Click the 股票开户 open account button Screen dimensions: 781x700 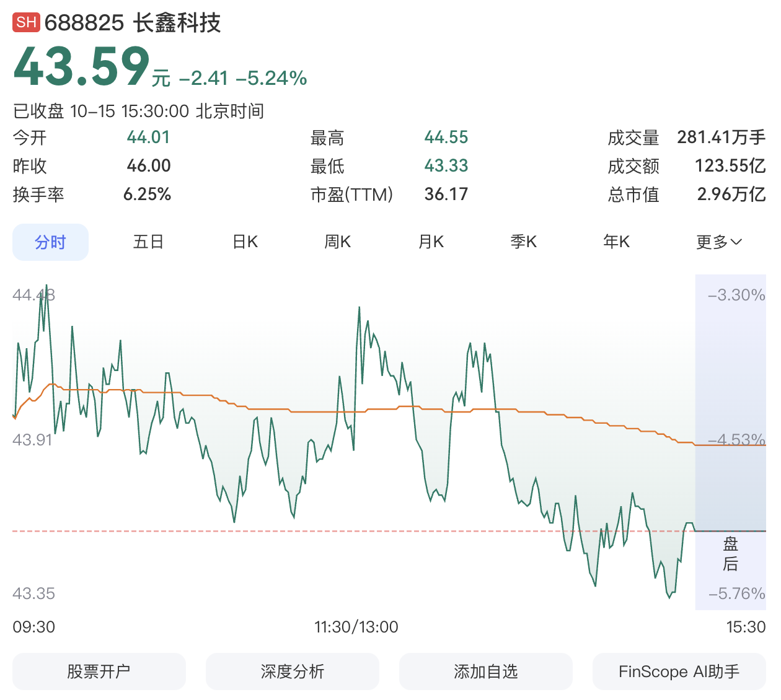coord(99,672)
